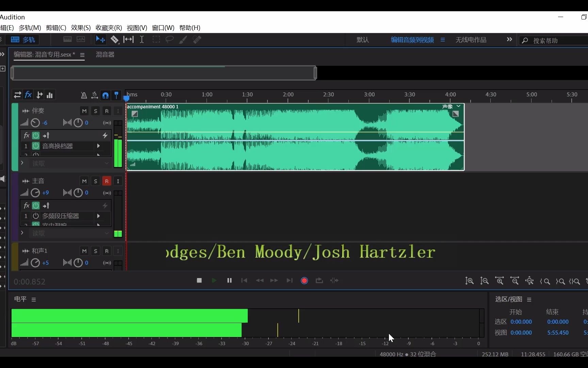Screen dimensions: 588x368
Task: Zoom out full icon
Action: click(529, 281)
